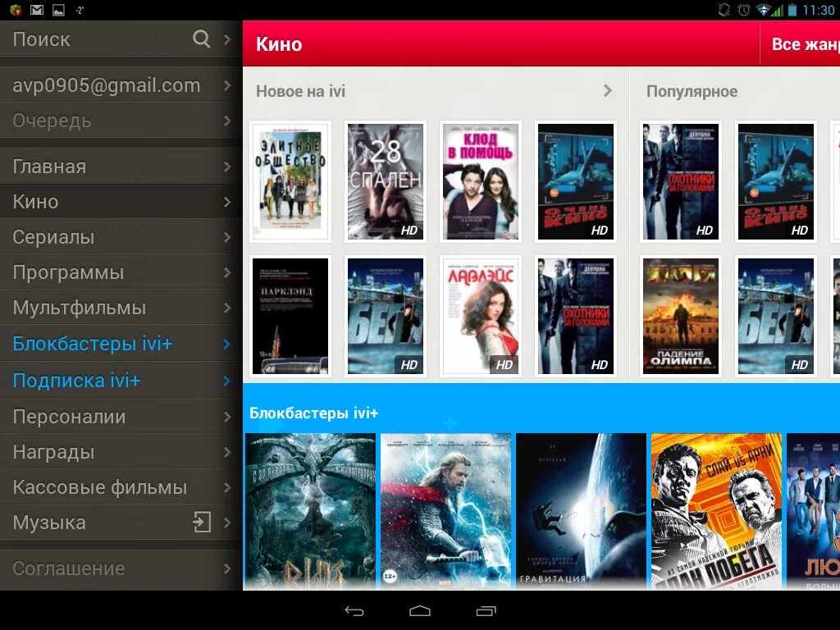
Task: Open Блокбастеры ivi+ menu entry
Action: pyautogui.click(x=121, y=344)
